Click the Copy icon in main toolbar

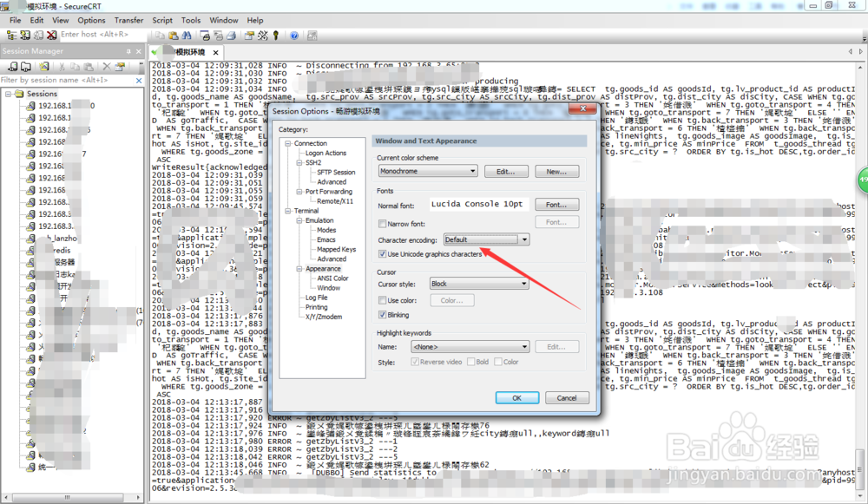click(160, 36)
